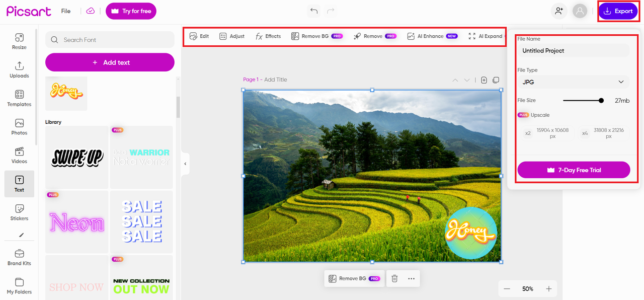644x300 pixels.
Task: Click the Add text button
Action: click(110, 62)
